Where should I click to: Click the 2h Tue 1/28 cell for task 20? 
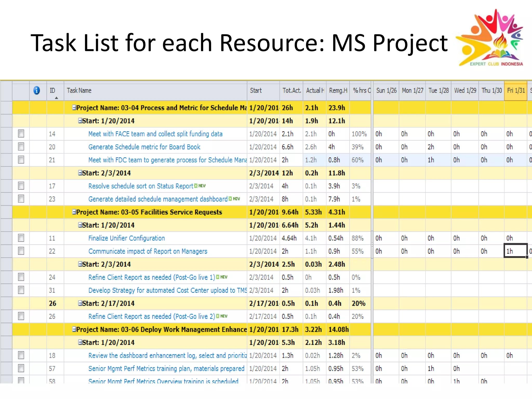[438, 147]
